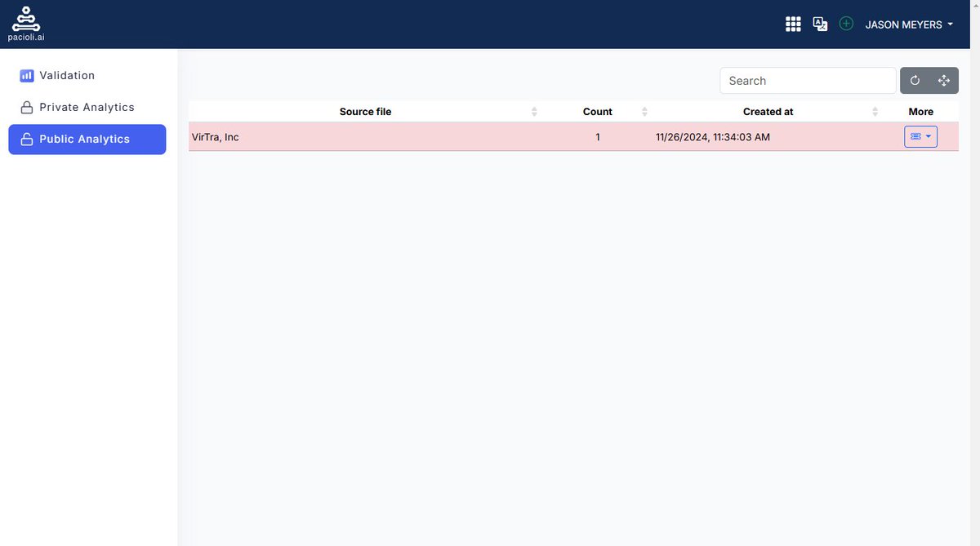Open the Validation section

(x=87, y=75)
